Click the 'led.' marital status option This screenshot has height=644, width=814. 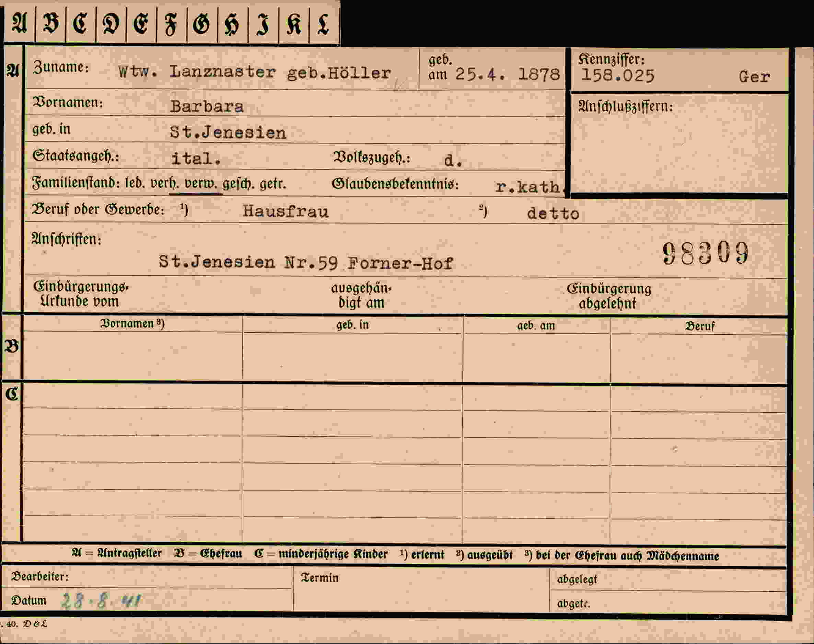pos(136,183)
